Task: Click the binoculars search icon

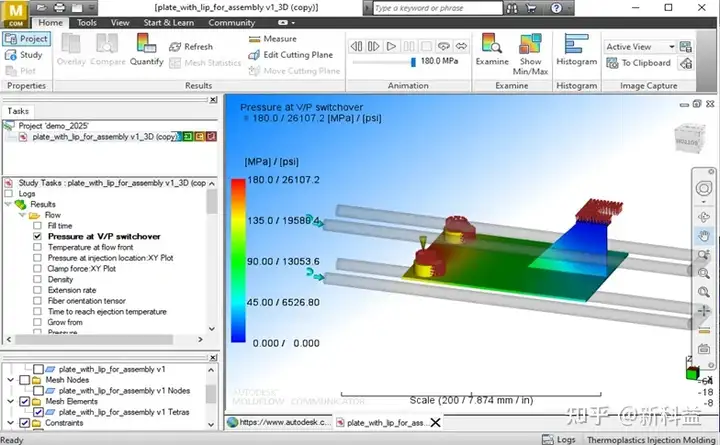Action: (x=512, y=8)
